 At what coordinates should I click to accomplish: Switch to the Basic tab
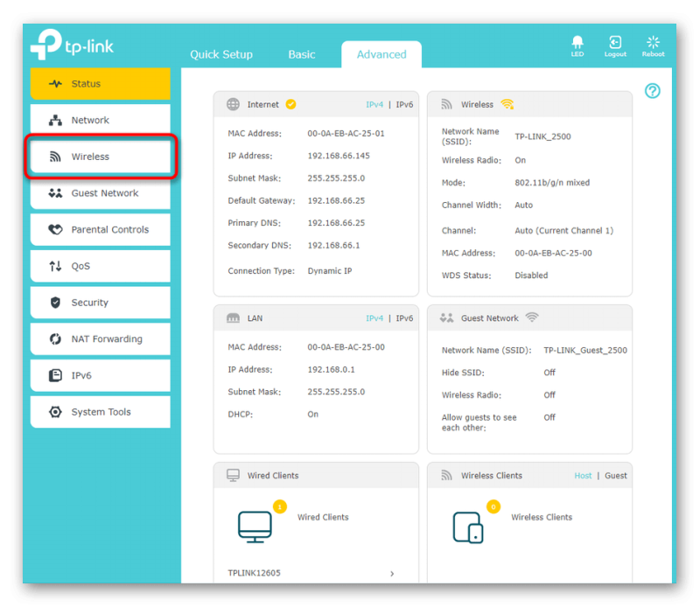pyautogui.click(x=302, y=54)
